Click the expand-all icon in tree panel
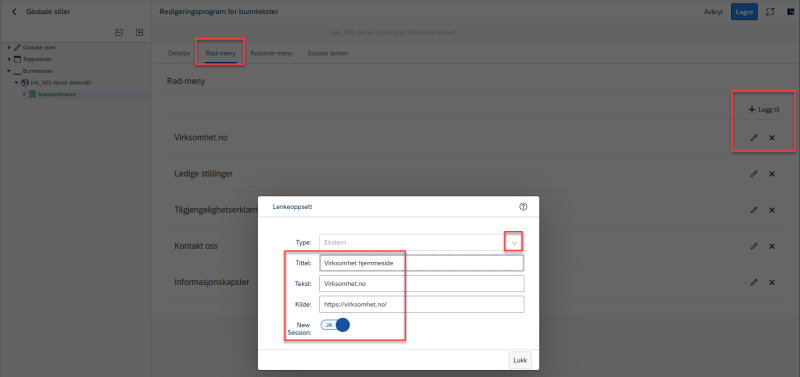Image resolution: width=800 pixels, height=377 pixels. [x=139, y=32]
